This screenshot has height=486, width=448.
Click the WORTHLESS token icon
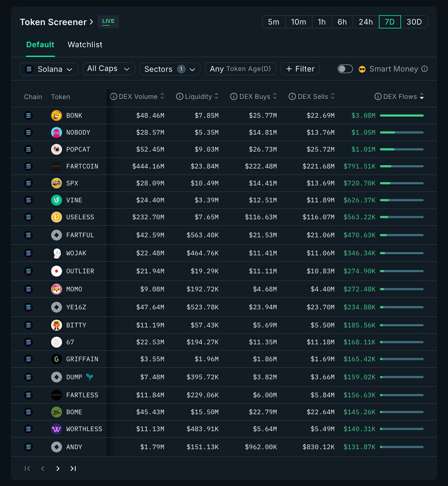[x=56, y=429]
